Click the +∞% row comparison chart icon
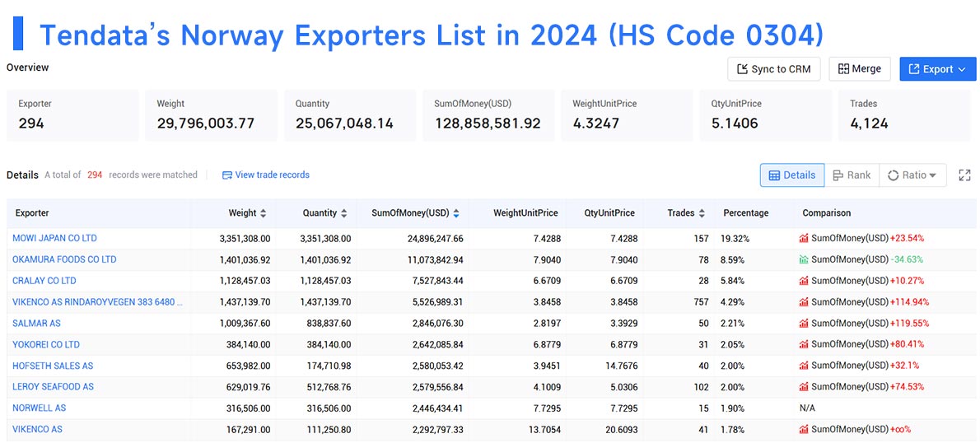 click(804, 429)
